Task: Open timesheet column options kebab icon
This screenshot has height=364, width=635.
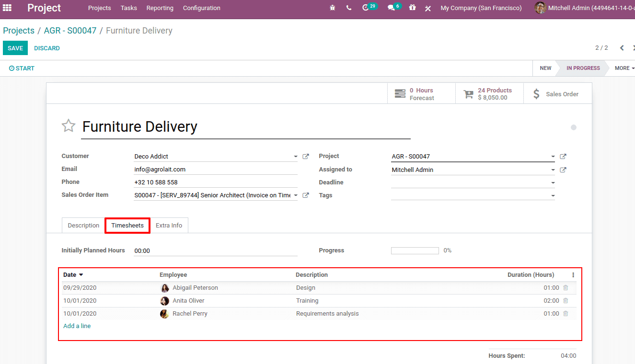Action: click(x=573, y=275)
